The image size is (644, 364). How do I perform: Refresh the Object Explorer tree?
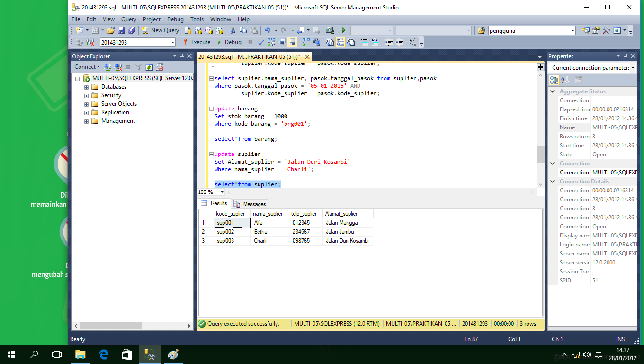tap(149, 67)
